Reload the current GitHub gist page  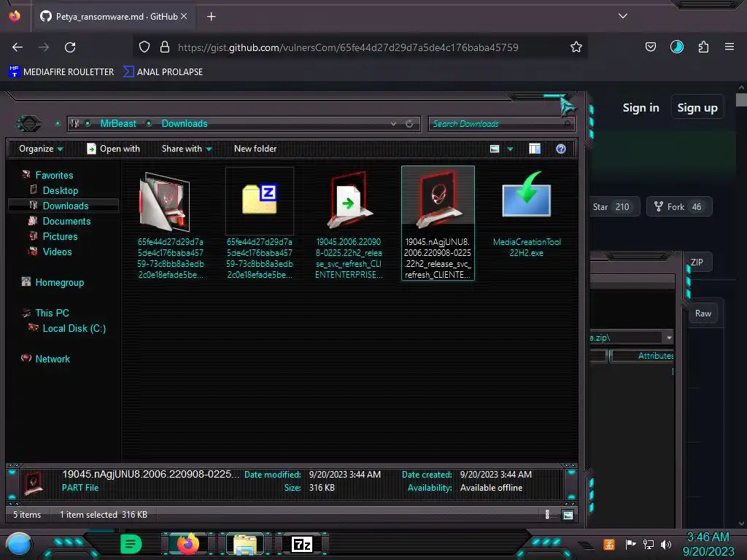(70, 47)
